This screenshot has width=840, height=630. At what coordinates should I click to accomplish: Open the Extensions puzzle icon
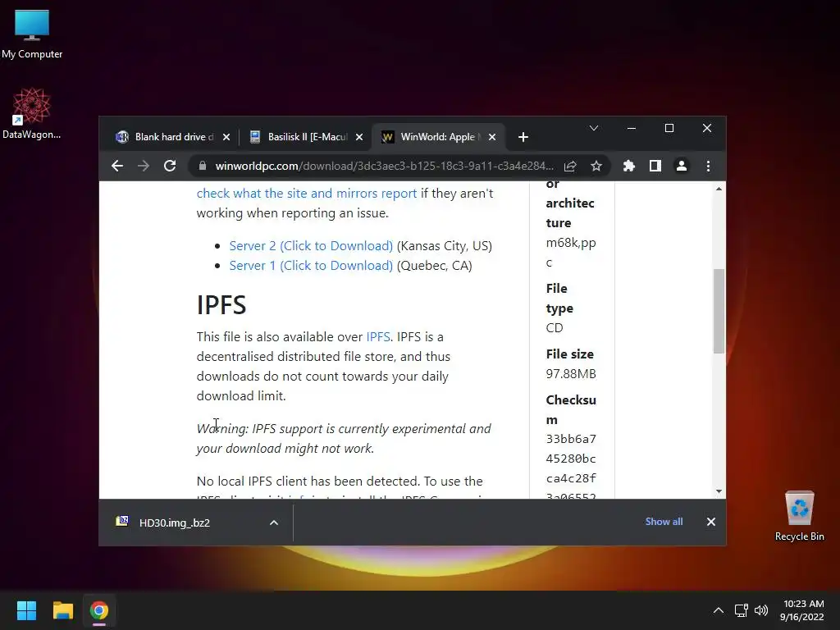coord(629,166)
